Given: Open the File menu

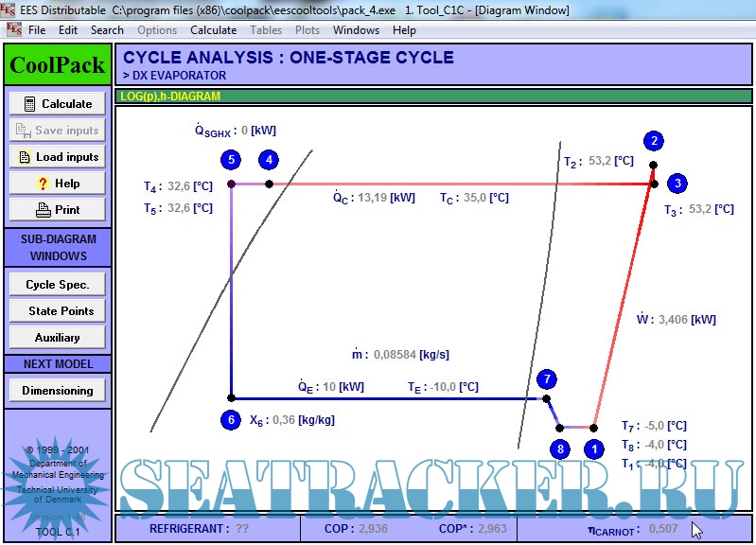Looking at the screenshot, I should pyautogui.click(x=37, y=30).
